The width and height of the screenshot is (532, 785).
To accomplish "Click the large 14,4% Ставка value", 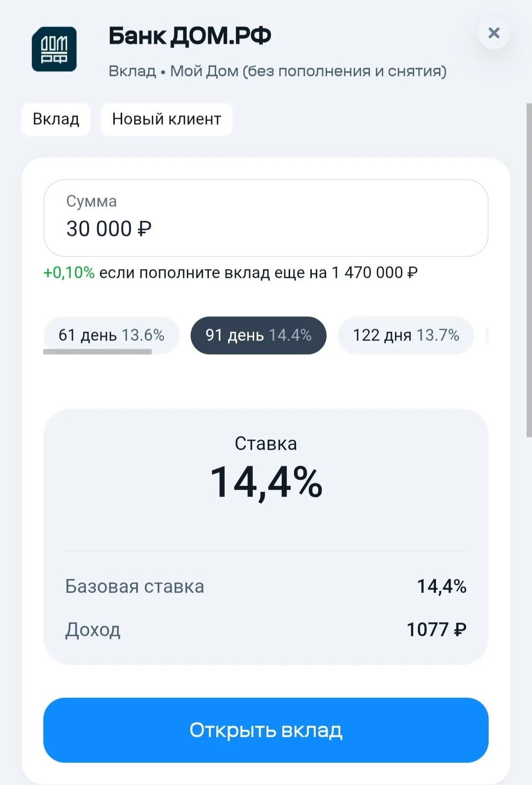I will point(266,483).
